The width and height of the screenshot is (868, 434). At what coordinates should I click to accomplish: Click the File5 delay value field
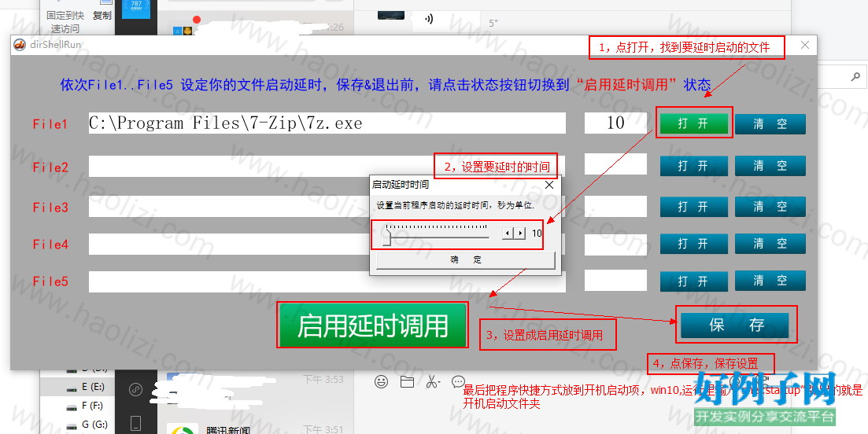(x=615, y=281)
